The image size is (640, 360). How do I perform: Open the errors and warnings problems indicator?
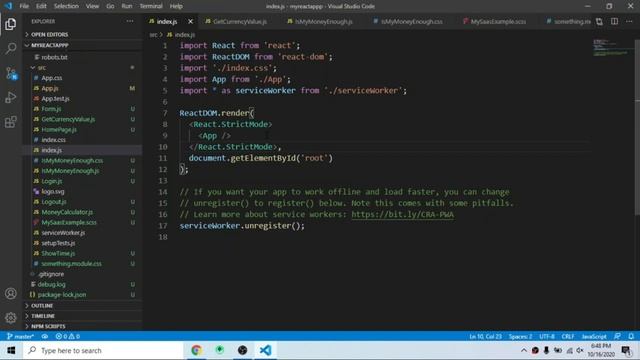click(x=68, y=336)
